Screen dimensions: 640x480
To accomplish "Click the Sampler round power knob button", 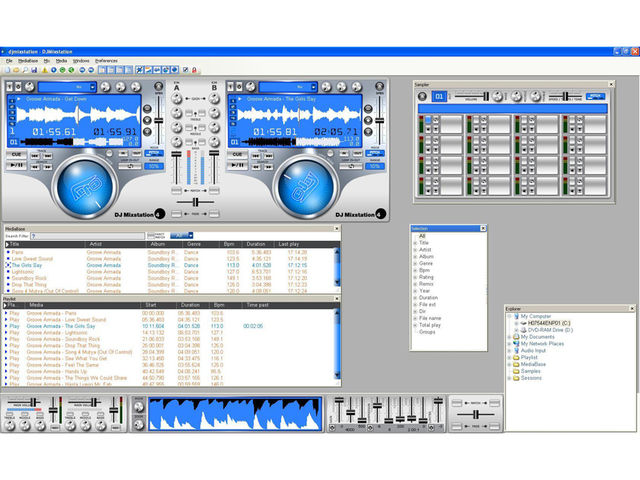I will (x=422, y=96).
